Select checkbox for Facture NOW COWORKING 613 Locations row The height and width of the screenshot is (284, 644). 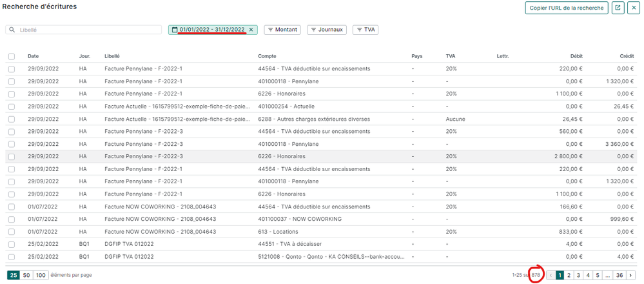[x=12, y=231]
